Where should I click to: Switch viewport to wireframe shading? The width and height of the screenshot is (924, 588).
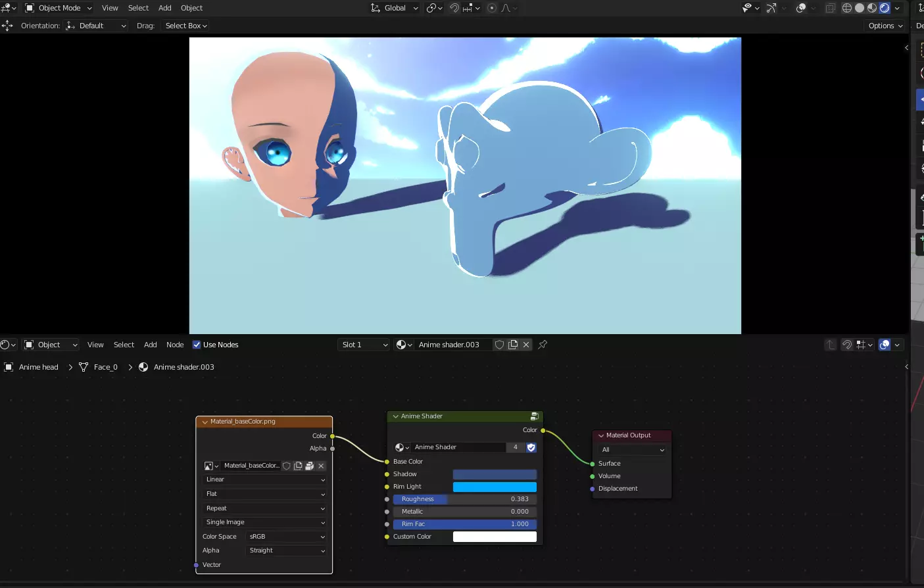pos(847,8)
